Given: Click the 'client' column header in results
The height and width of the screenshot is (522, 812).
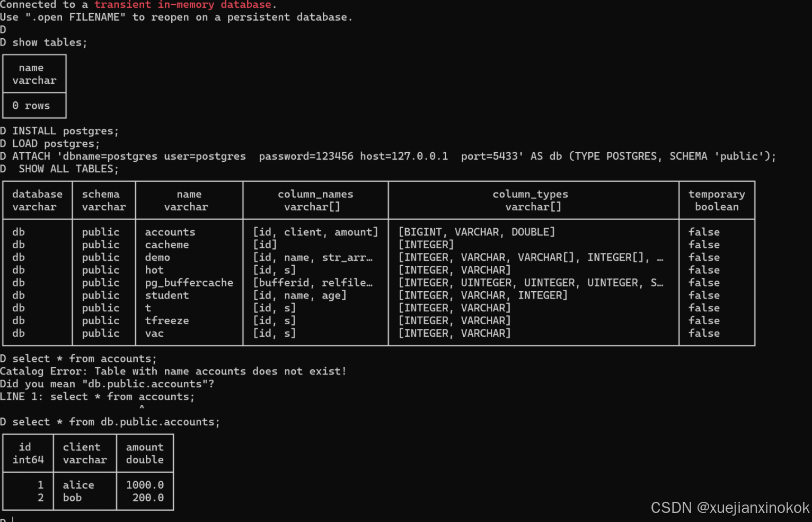Looking at the screenshot, I should [82, 447].
